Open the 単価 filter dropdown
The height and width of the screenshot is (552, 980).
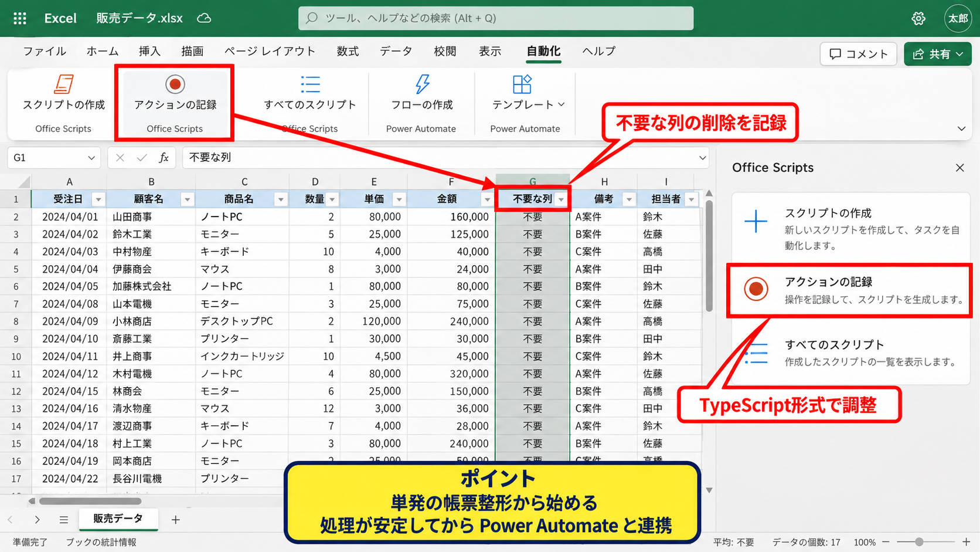pyautogui.click(x=399, y=199)
